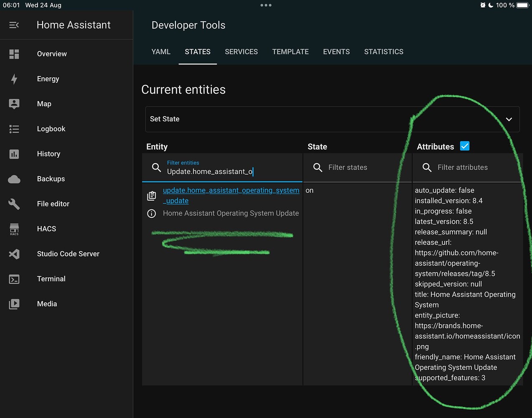Screen dimensions: 532x418
Task: Open the Terminal sidebar icon
Action: [x=14, y=279]
